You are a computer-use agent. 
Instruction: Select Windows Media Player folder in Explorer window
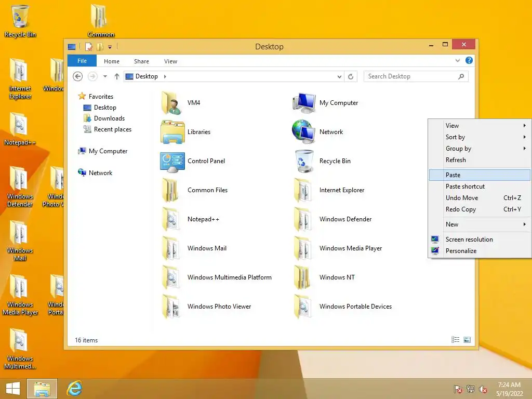click(x=304, y=248)
